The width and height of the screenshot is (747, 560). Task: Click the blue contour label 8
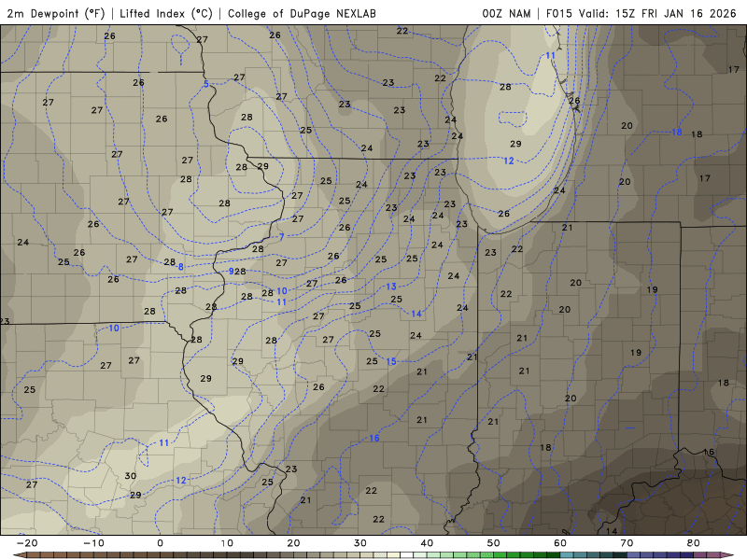181,267
